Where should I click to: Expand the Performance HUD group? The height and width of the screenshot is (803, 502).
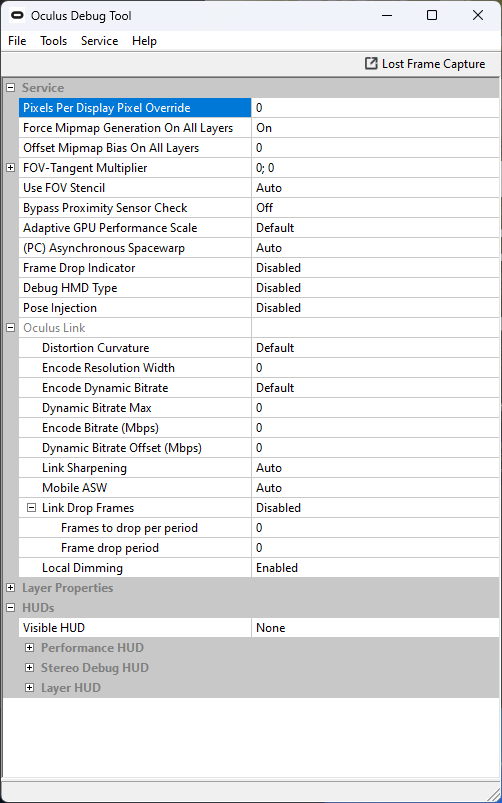click(30, 648)
